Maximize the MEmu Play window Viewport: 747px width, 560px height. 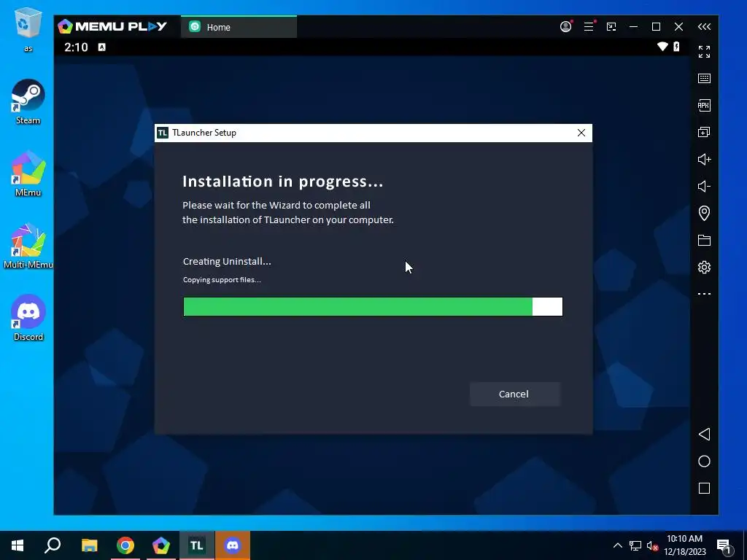click(656, 27)
